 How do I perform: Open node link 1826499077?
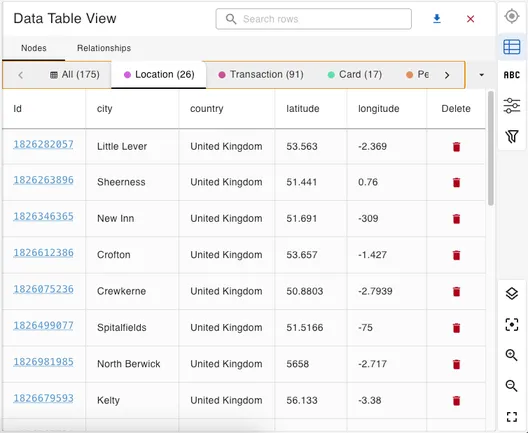coord(43,326)
